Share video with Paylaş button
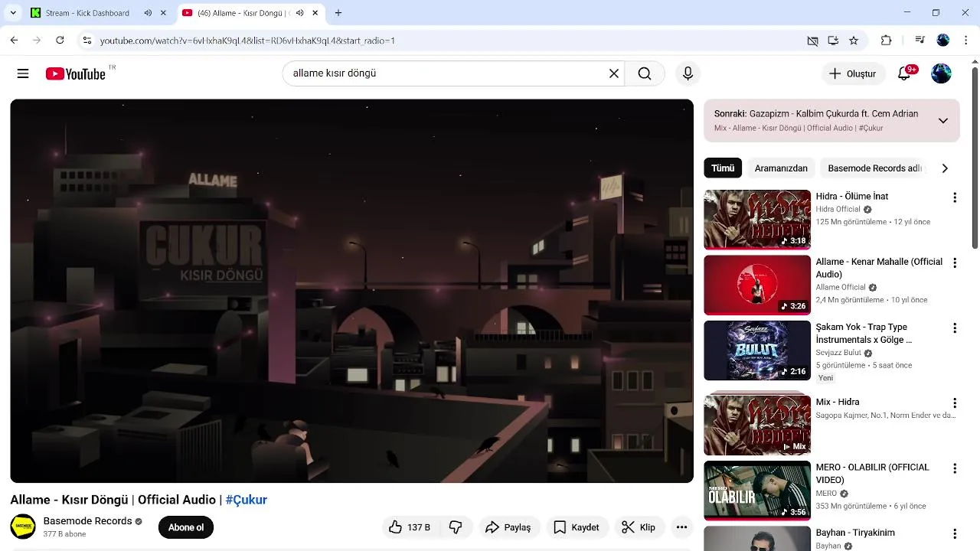 tap(509, 527)
